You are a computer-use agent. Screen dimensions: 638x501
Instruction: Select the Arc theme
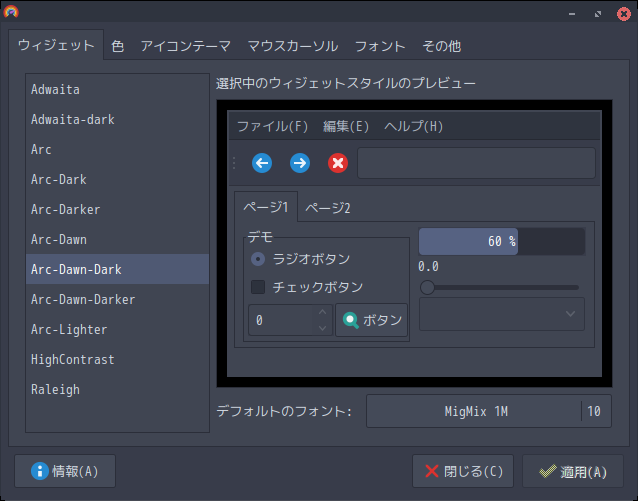[x=118, y=149]
